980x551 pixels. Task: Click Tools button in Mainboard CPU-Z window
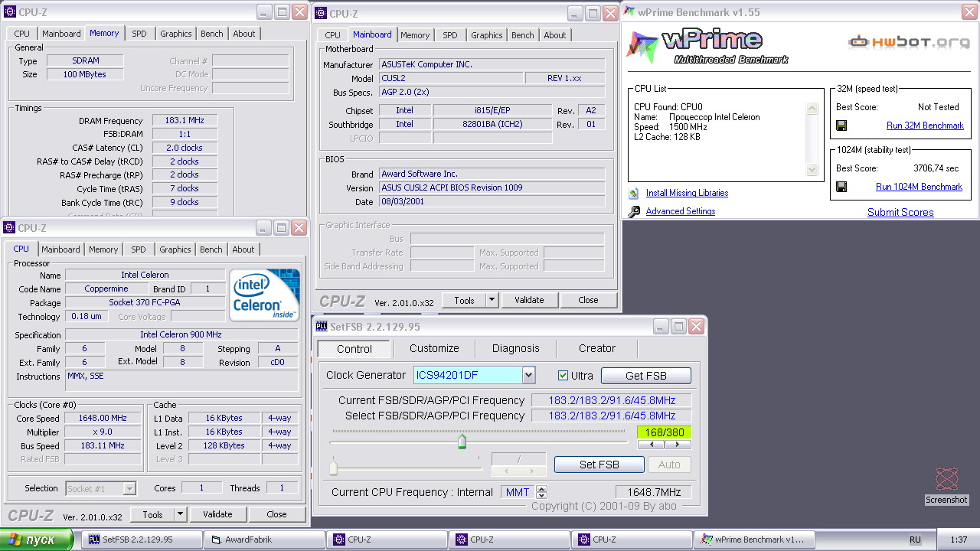click(x=465, y=300)
